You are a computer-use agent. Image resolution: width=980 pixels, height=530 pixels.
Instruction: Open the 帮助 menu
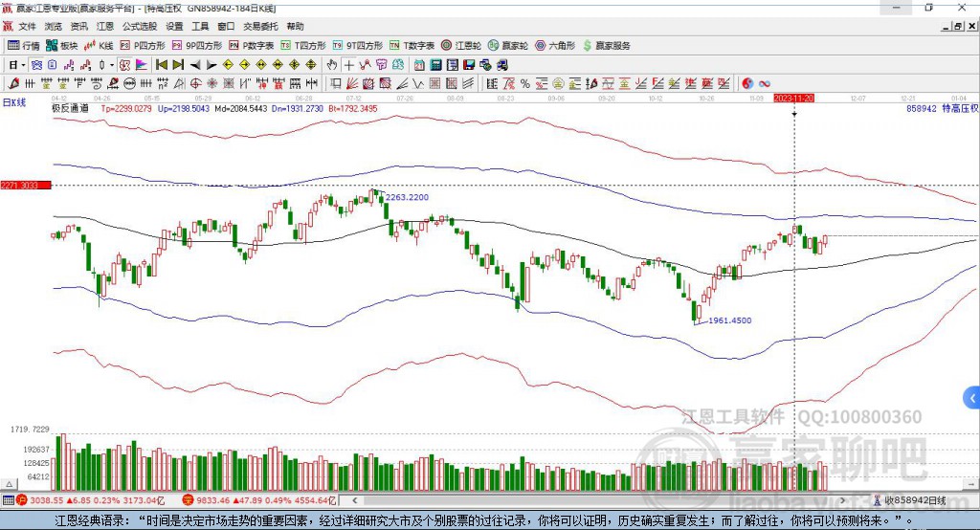[295, 26]
